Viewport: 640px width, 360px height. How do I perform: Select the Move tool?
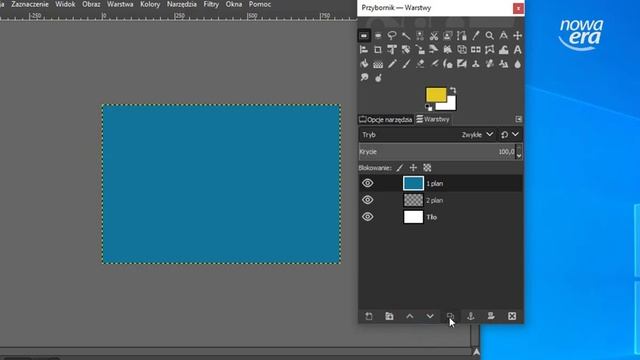click(x=518, y=36)
